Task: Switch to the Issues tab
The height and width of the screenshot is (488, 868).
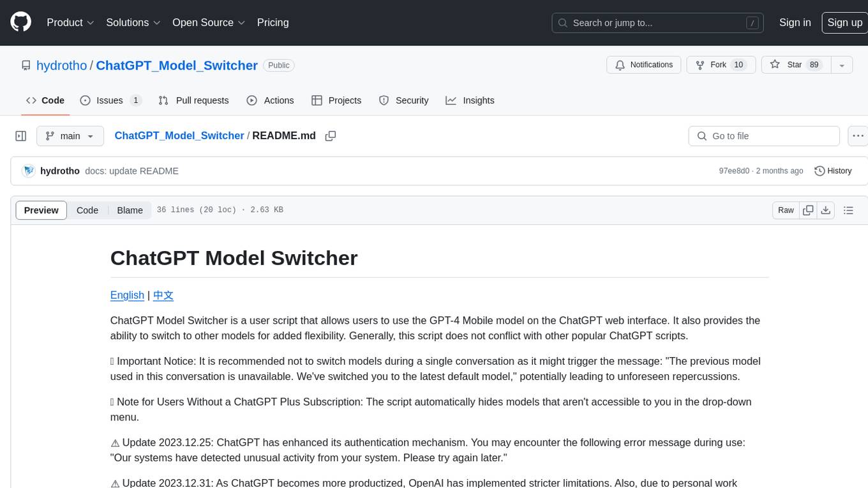Action: point(110,100)
